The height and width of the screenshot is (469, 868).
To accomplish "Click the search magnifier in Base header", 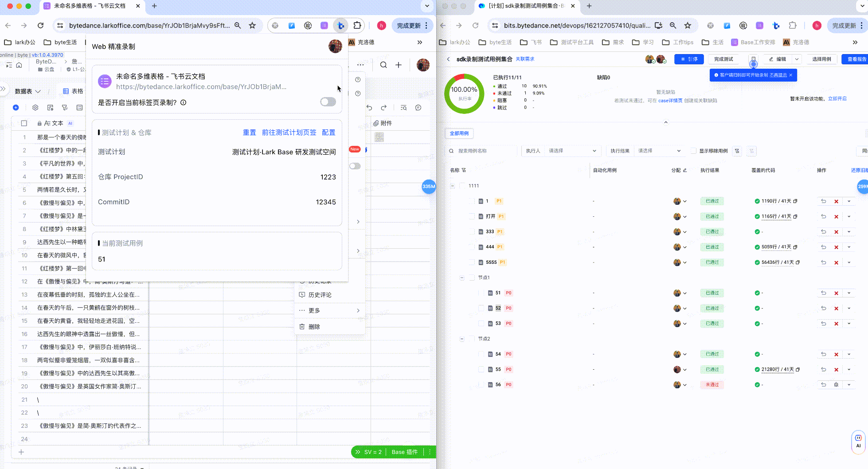I will [383, 65].
